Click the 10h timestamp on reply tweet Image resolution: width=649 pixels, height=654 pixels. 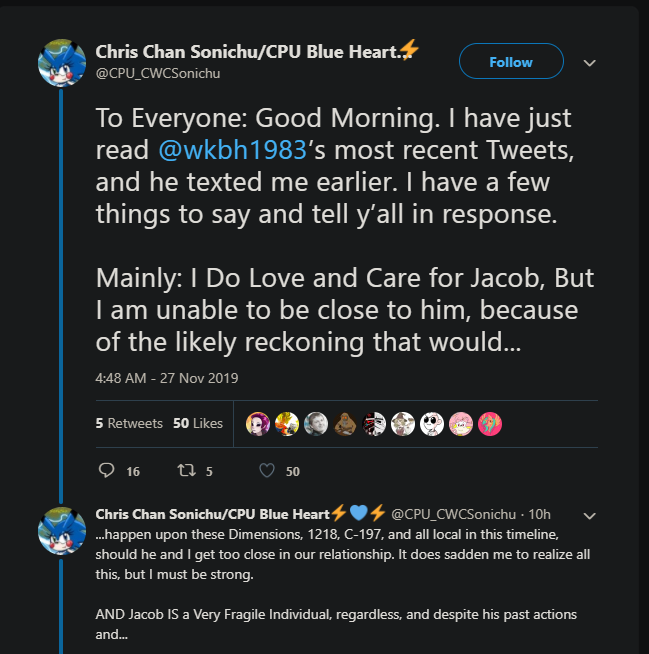point(539,515)
